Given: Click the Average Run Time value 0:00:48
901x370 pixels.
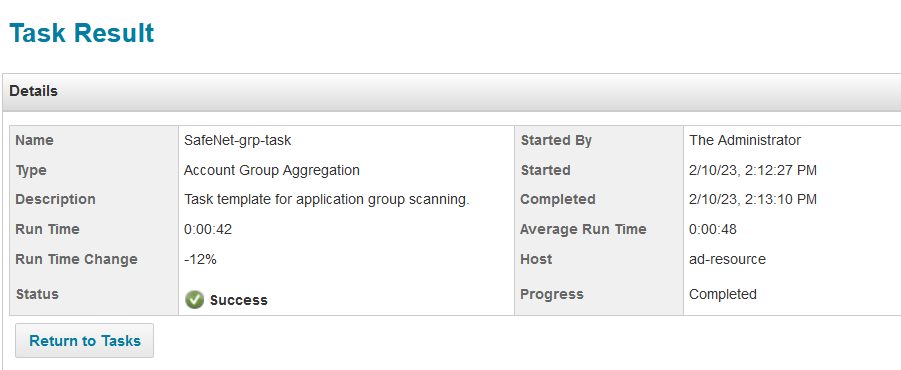Looking at the screenshot, I should click(x=713, y=229).
